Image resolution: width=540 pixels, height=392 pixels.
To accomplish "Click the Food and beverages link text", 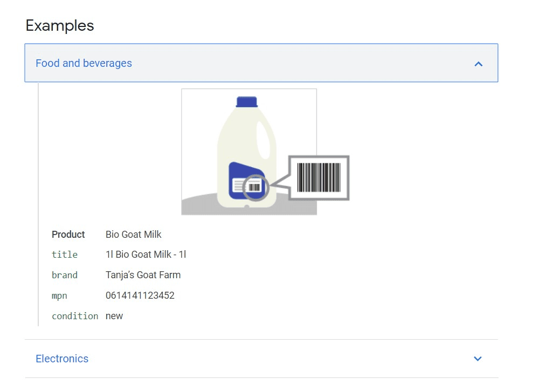I will click(83, 63).
